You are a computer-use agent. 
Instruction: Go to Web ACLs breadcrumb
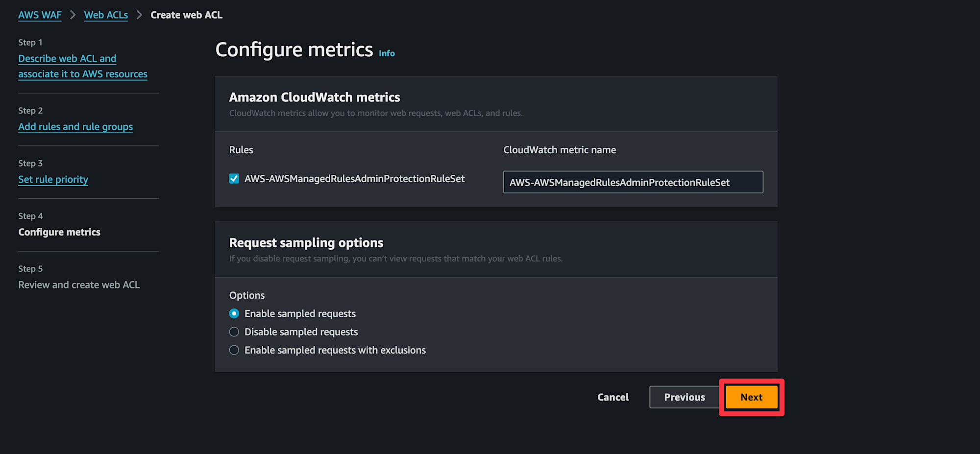(106, 15)
